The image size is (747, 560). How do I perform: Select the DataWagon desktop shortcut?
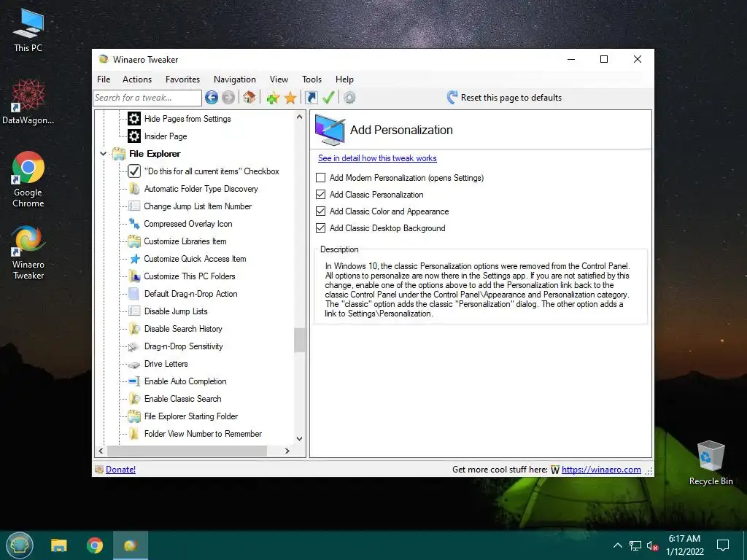click(x=28, y=102)
